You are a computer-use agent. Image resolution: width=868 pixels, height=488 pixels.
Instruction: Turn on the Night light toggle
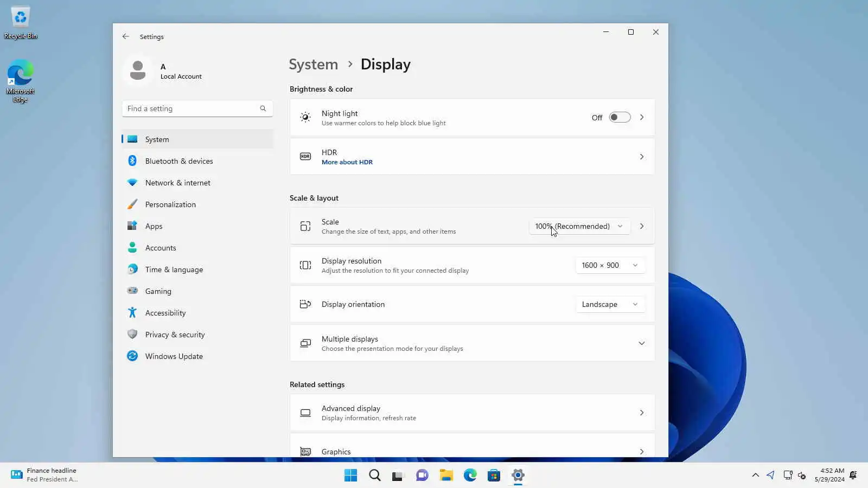click(x=620, y=118)
